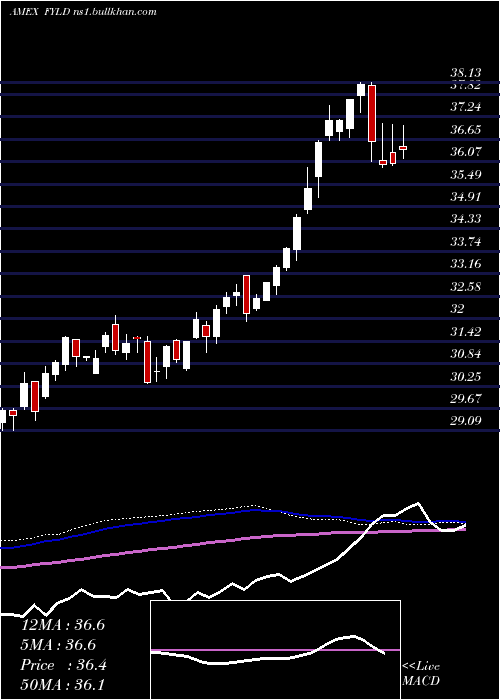Screen dimensions: 500x700
Task: Click the last candle on the right of the chart
Action: tap(403, 147)
